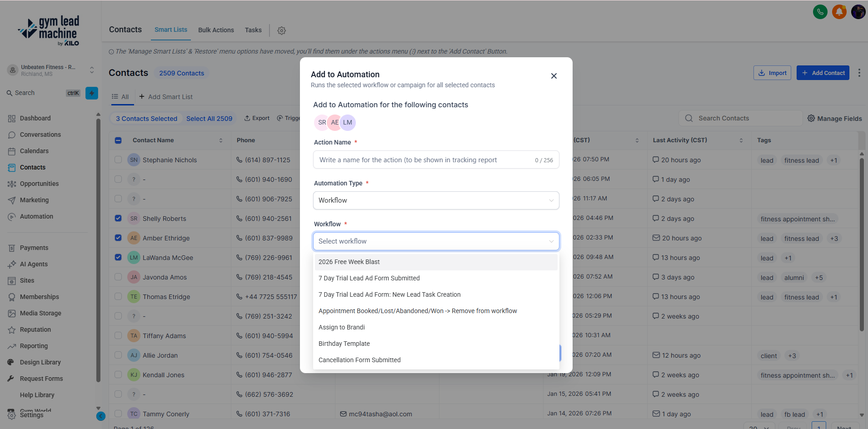Screen dimensions: 868x429
Task: Open the three-dot actions menu beside Add Contact
Action: (x=859, y=73)
